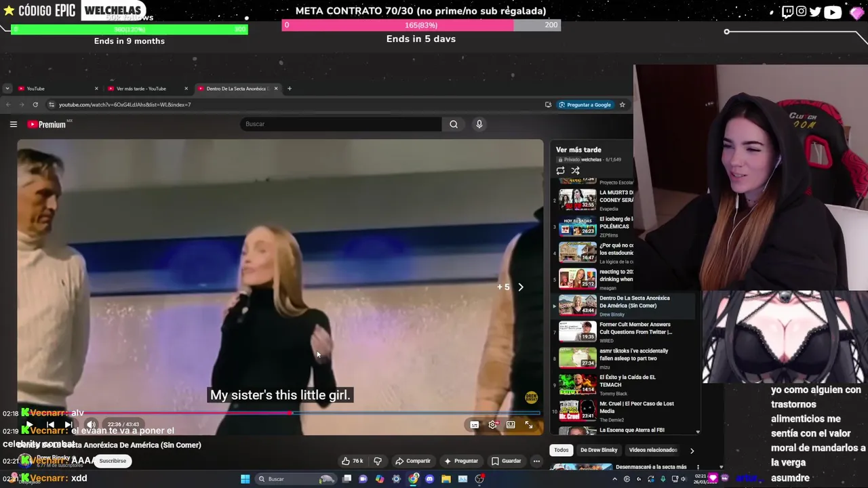Open Chrome from taskbar
This screenshot has height=488, width=868.
(x=413, y=479)
